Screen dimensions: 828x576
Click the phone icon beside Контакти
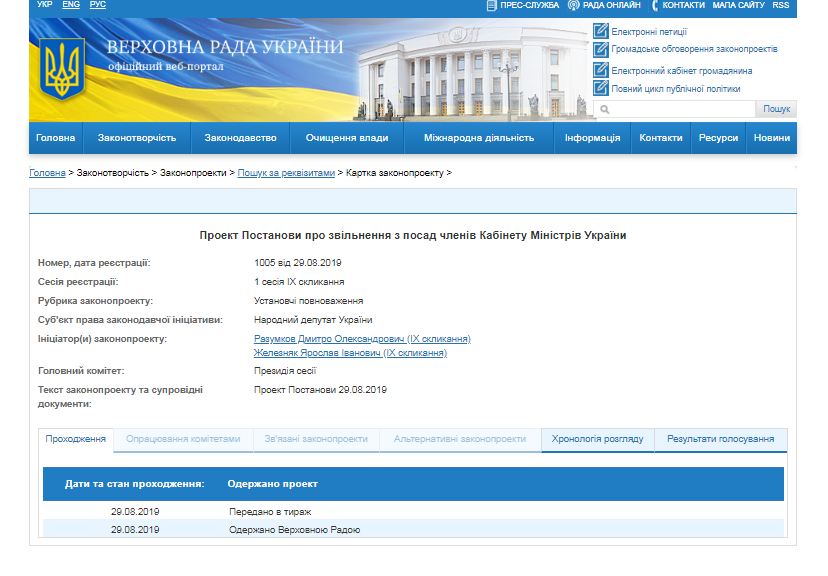(x=654, y=5)
